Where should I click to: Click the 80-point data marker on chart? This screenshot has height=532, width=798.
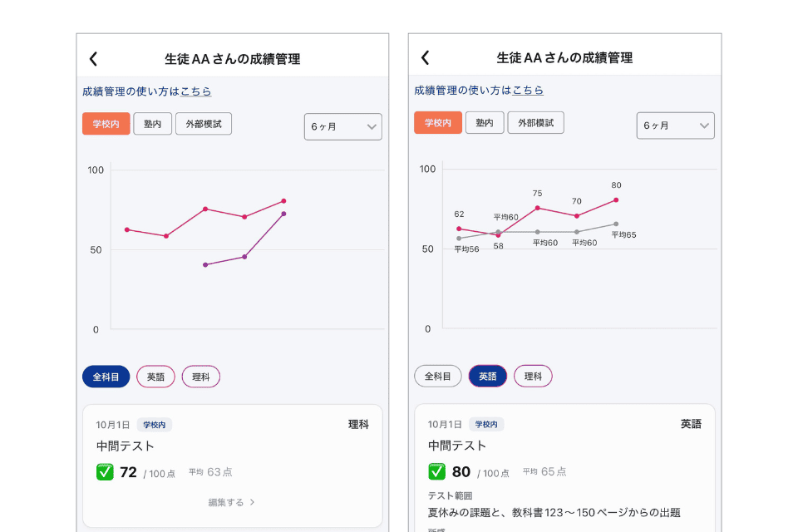(x=616, y=199)
